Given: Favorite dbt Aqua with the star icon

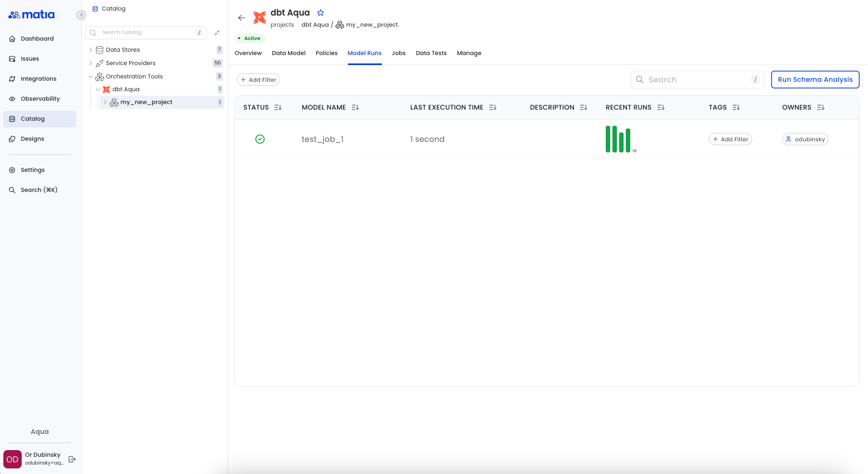Looking at the screenshot, I should 320,12.
